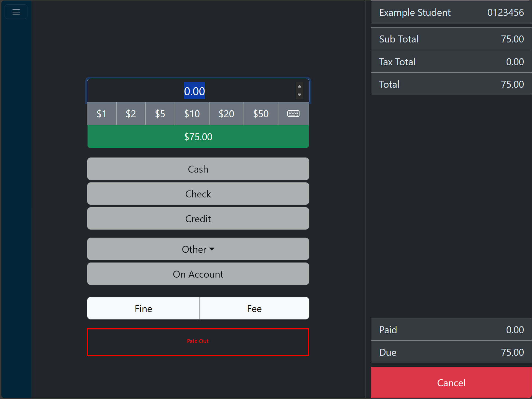Viewport: 532px width, 399px height.
Task: Decrease amount with down spinner arrow
Action: (299, 95)
